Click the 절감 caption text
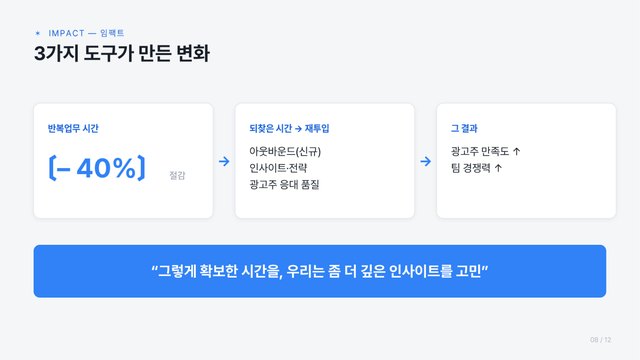 pos(177,175)
